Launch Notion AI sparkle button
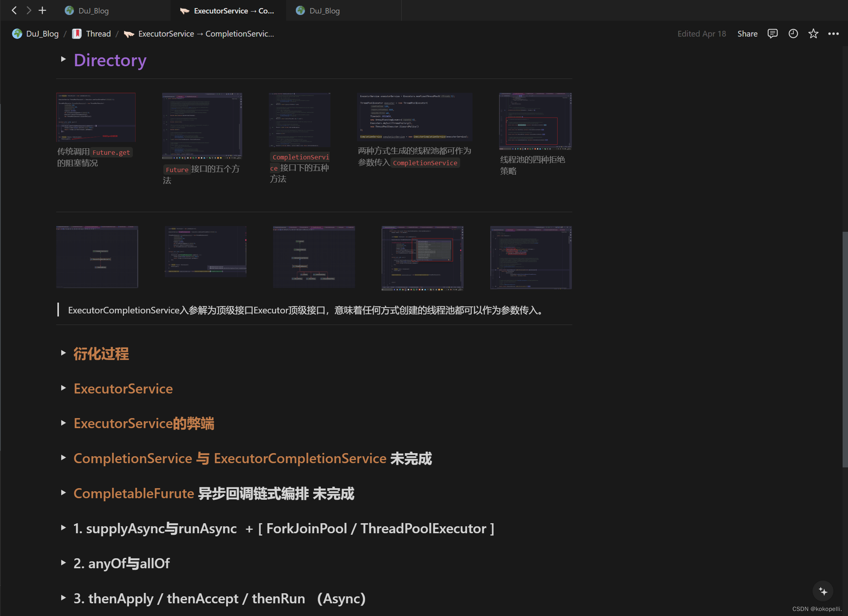The height and width of the screenshot is (616, 848). [x=823, y=591]
